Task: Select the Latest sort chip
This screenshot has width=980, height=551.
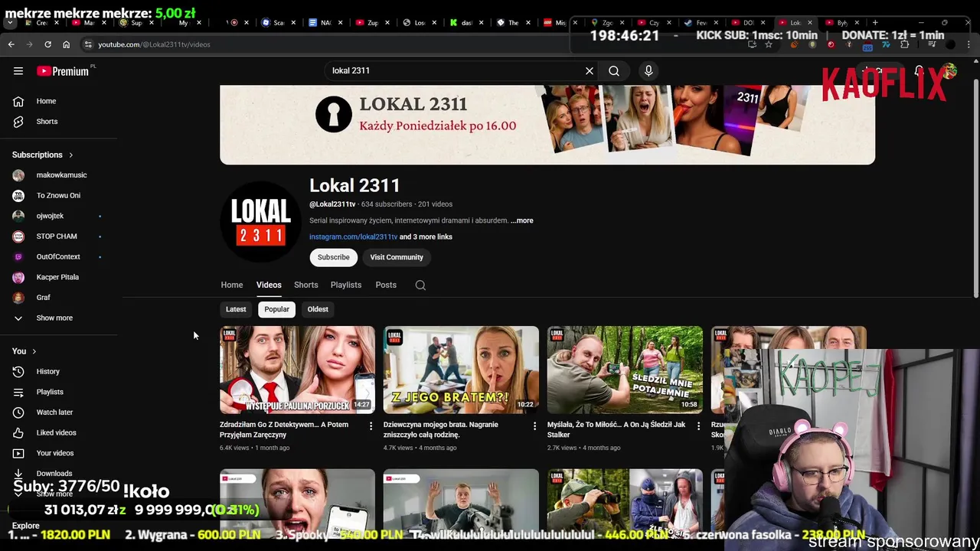Action: (x=236, y=309)
